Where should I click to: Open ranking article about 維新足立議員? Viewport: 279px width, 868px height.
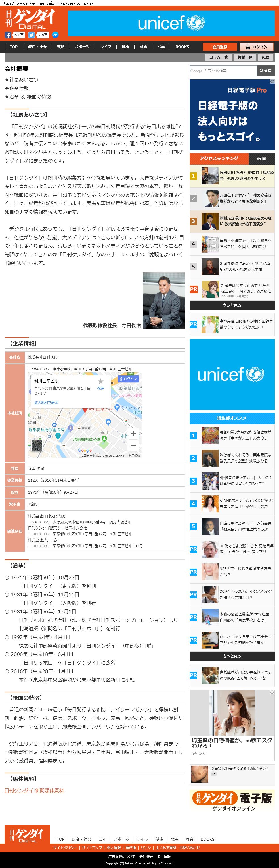pyautogui.click(x=232, y=221)
